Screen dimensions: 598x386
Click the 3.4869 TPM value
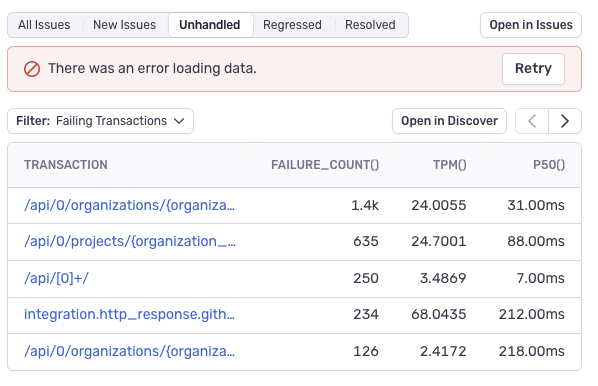coord(443,278)
